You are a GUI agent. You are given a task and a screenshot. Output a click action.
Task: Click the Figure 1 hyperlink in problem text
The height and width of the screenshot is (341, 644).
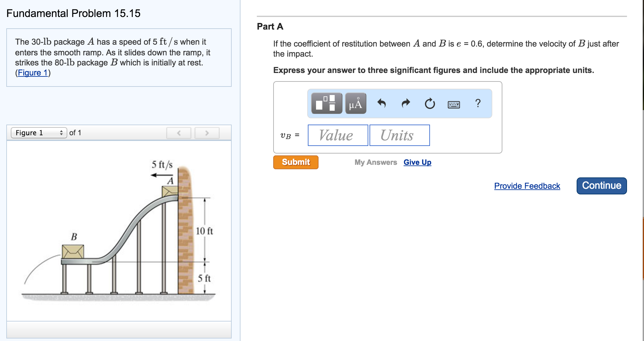(33, 73)
